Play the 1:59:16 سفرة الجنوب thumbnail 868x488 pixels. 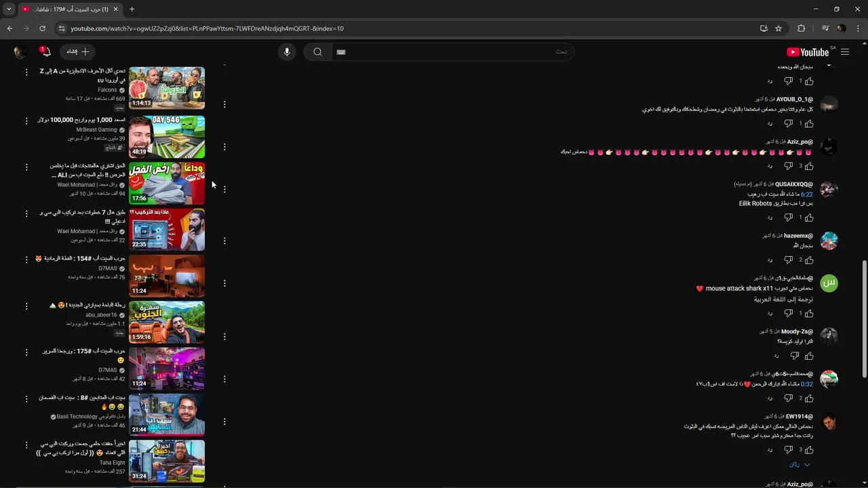point(167,322)
